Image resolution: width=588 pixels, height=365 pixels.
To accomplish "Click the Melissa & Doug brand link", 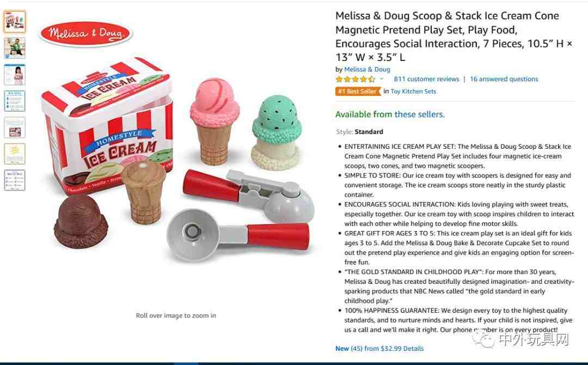I will click(x=367, y=69).
